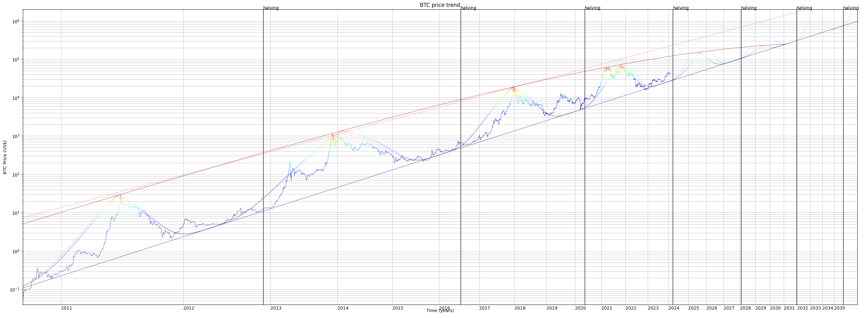Select the 2031 x-axis tick label
The height and width of the screenshot is (318, 868).
pyautogui.click(x=789, y=308)
